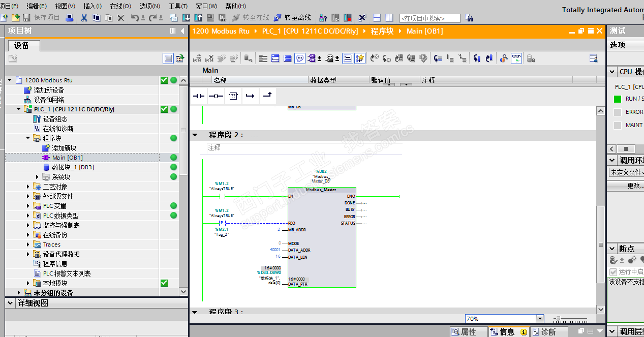The image size is (644, 337).
Task: Click the print icon in toolbar
Action: coord(70,18)
